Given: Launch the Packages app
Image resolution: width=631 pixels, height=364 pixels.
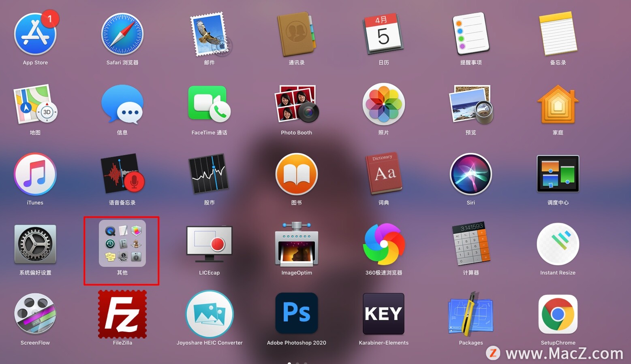Looking at the screenshot, I should (x=471, y=314).
